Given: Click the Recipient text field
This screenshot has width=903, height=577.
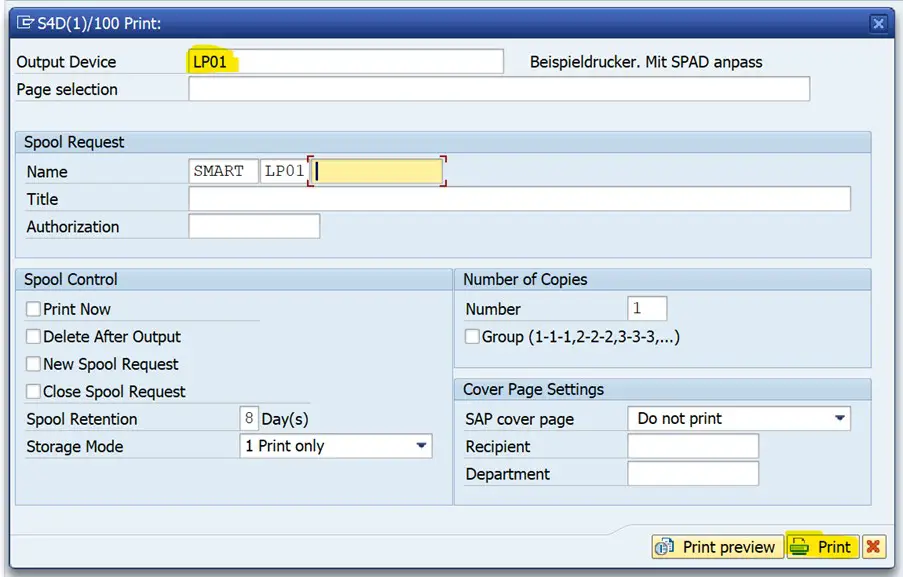Looking at the screenshot, I should [x=693, y=446].
